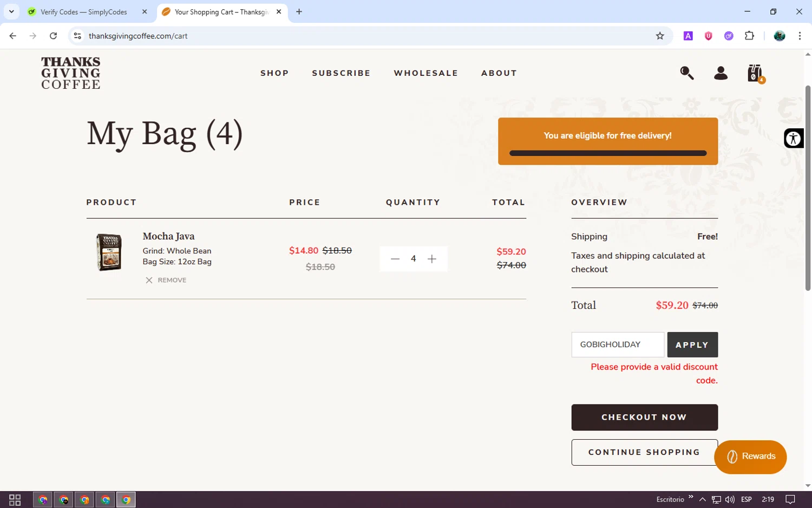Go back to previous page
Image resolution: width=812 pixels, height=508 pixels.
13,36
